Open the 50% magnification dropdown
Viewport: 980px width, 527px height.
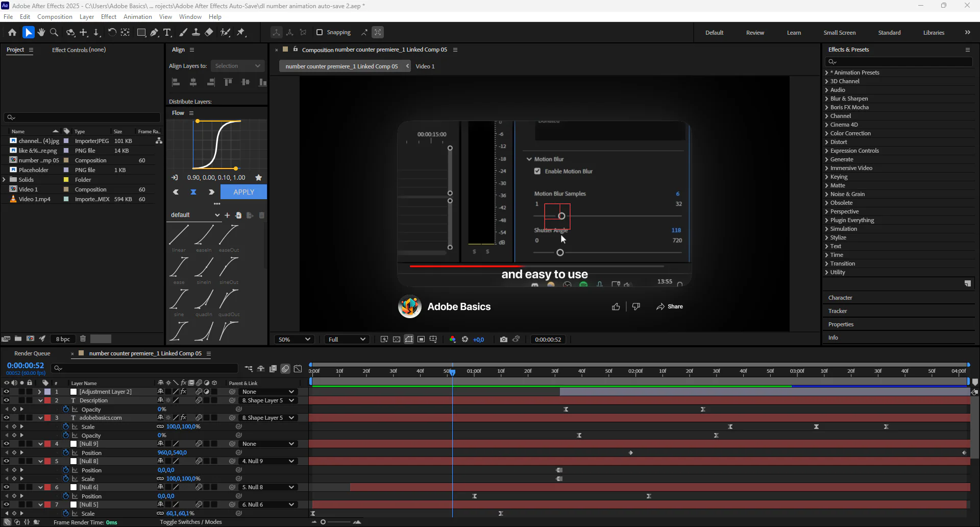(x=294, y=339)
